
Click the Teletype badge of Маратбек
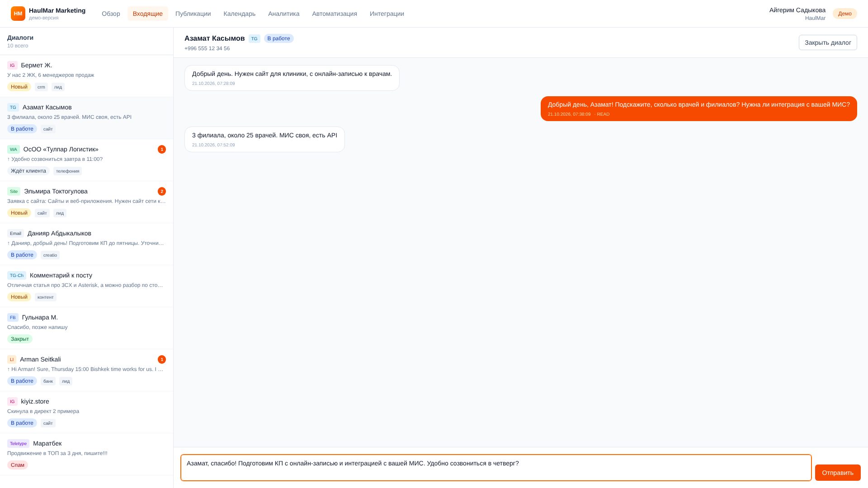[18, 444]
